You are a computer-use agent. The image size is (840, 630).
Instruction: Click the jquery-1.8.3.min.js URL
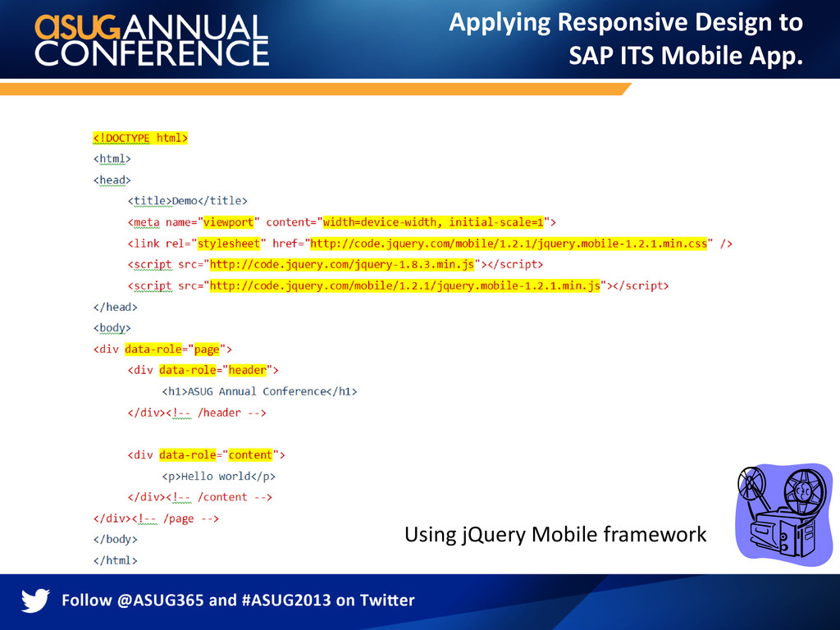342,265
